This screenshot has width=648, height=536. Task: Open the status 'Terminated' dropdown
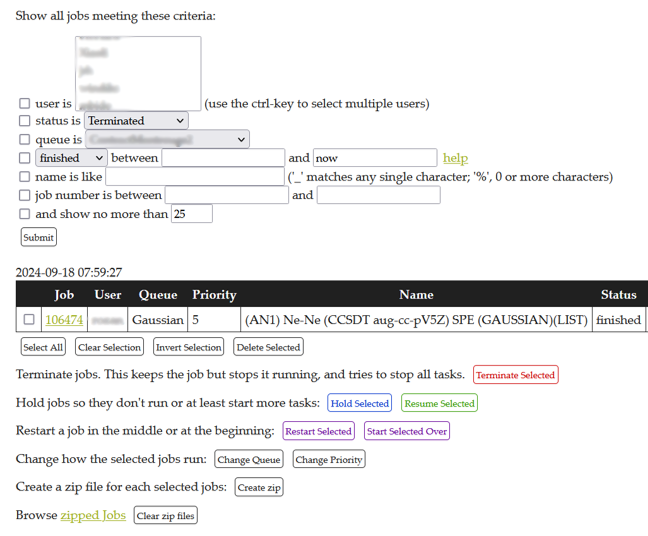(x=136, y=121)
